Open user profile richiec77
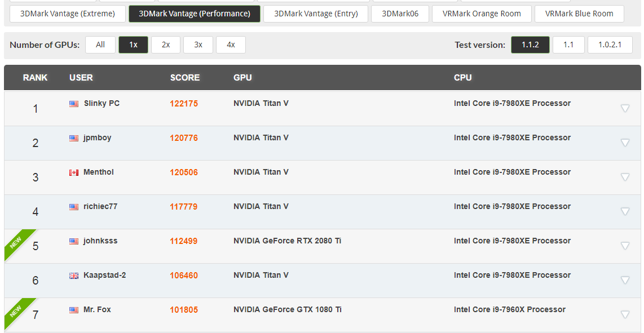Image resolution: width=644 pixels, height=333 pixels. click(x=100, y=207)
